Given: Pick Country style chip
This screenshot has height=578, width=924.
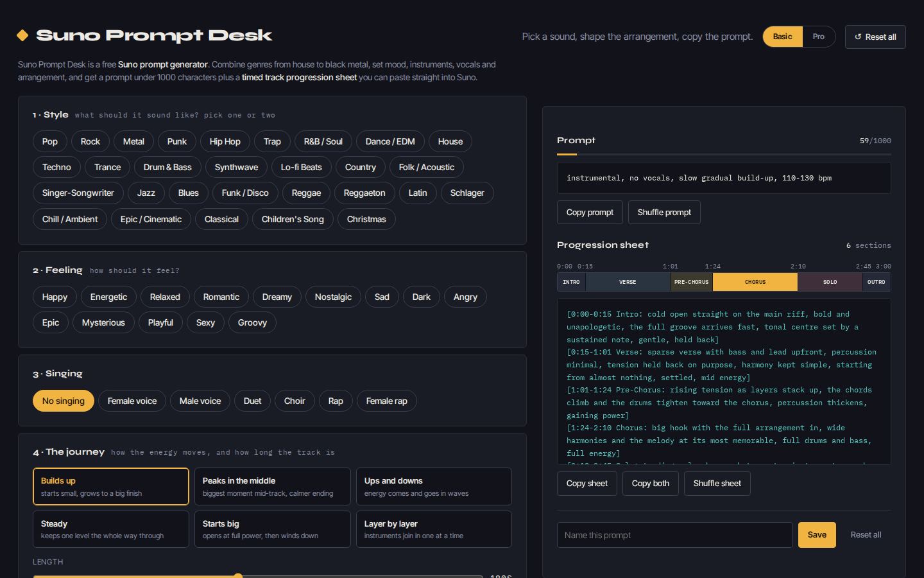Looking at the screenshot, I should 361,167.
